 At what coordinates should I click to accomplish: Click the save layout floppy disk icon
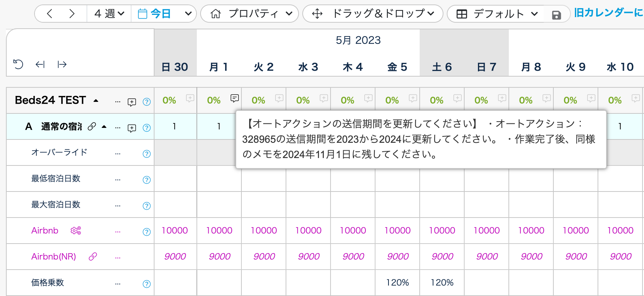tap(556, 15)
